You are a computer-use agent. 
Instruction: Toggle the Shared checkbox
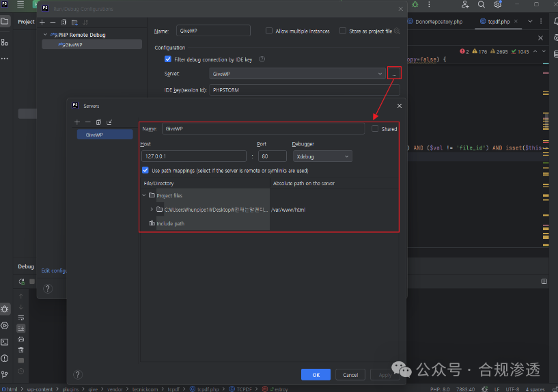375,128
